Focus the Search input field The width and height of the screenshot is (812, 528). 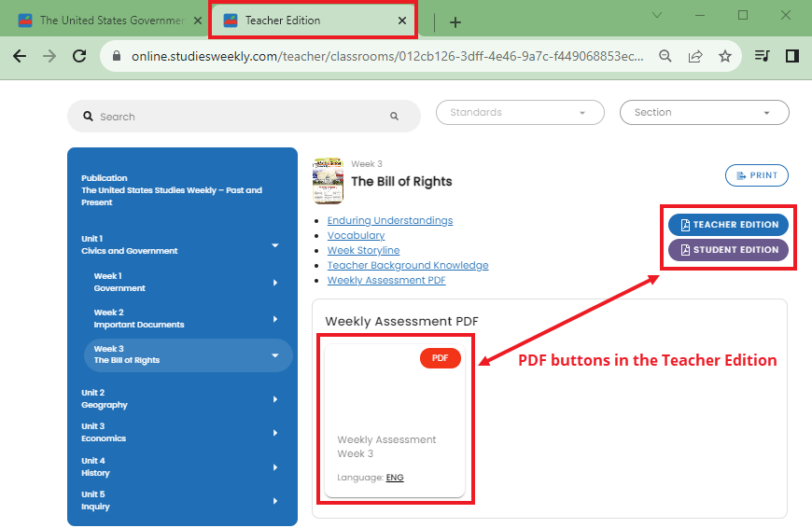click(x=244, y=117)
